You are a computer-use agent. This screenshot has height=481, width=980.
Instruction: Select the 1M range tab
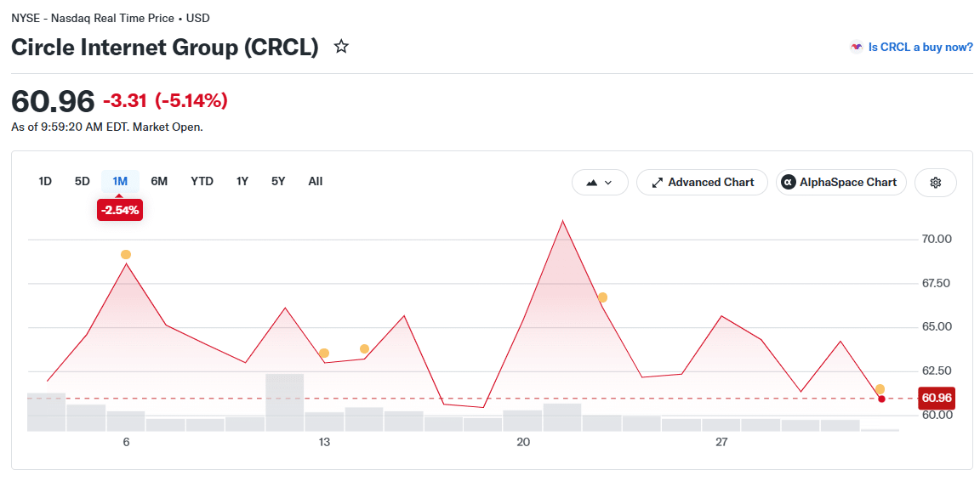[120, 182]
